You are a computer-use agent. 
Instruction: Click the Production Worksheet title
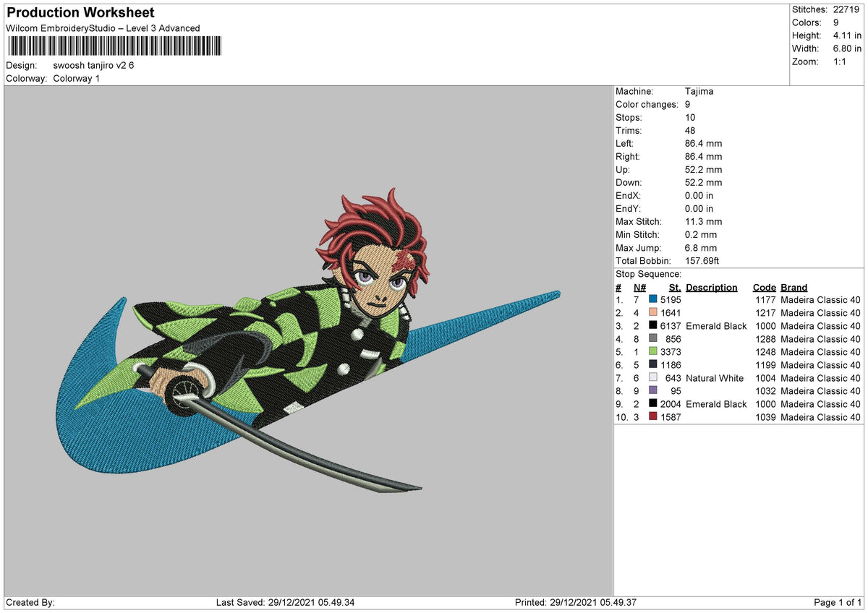pos(80,13)
